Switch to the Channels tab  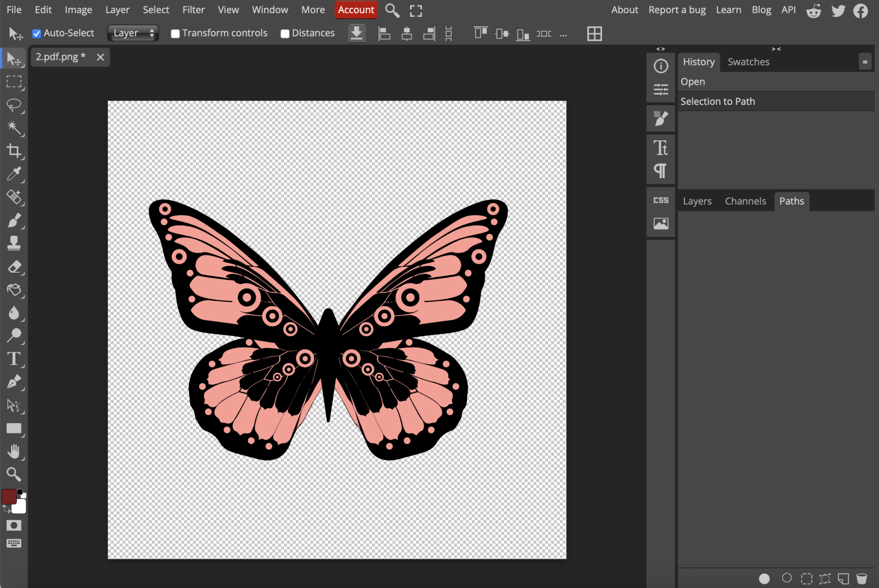(745, 201)
